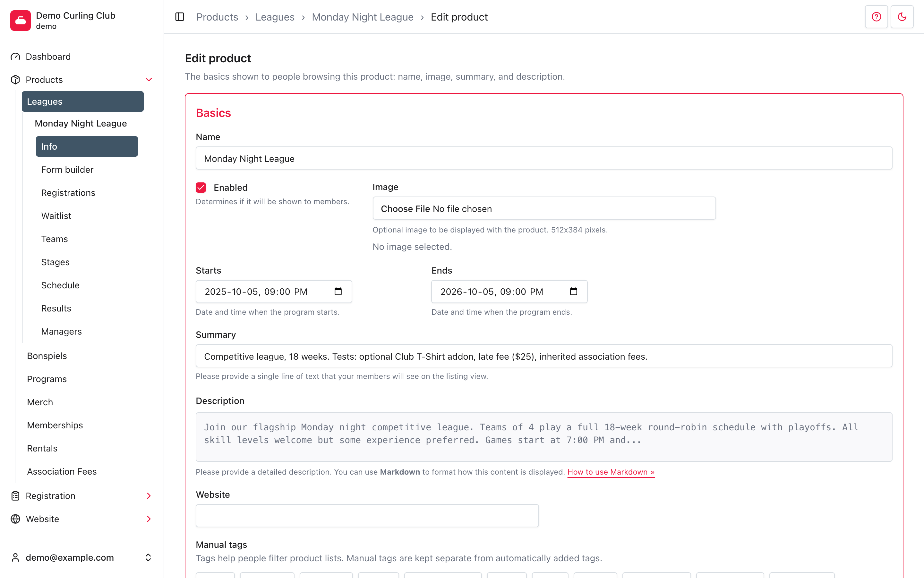Expand the Registration section chevron
The image size is (924, 578).
coord(149,496)
